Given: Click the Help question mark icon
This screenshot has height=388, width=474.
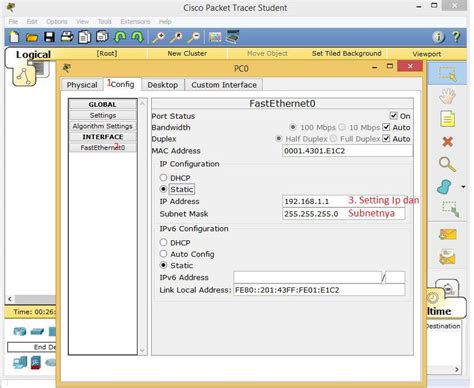Looking at the screenshot, I should (x=456, y=37).
